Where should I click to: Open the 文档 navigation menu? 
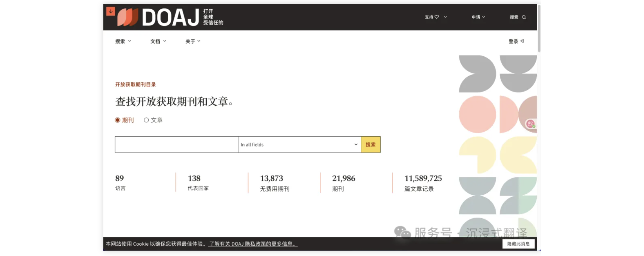[158, 41]
